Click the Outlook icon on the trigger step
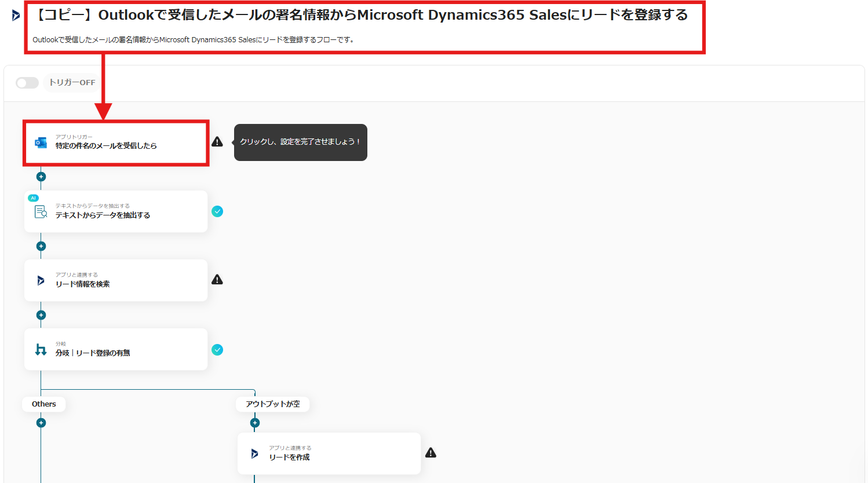 tap(41, 142)
